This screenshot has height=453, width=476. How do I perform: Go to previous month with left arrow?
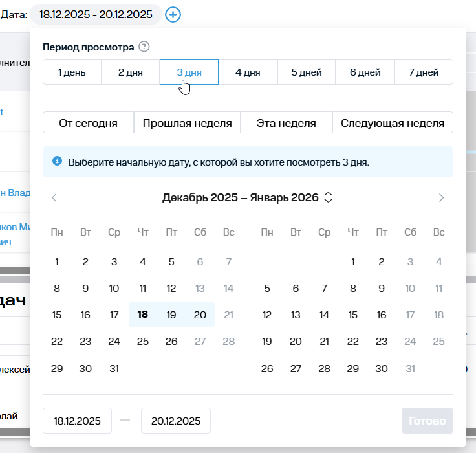pos(54,198)
